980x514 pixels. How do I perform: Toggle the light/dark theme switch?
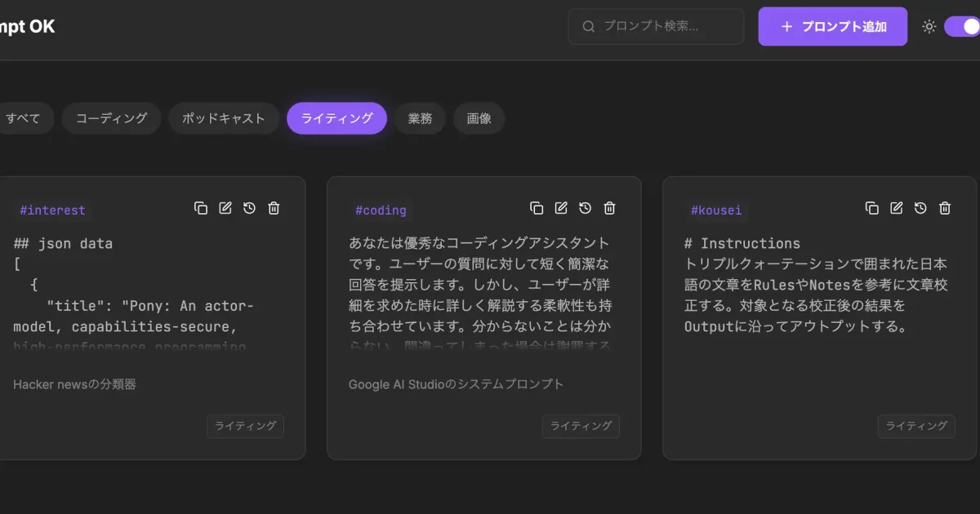click(x=961, y=26)
